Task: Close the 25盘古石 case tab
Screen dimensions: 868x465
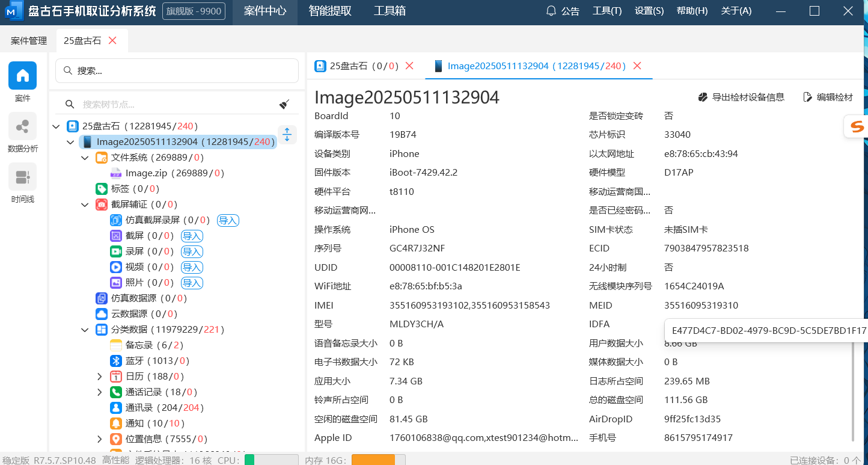Action: (x=112, y=40)
